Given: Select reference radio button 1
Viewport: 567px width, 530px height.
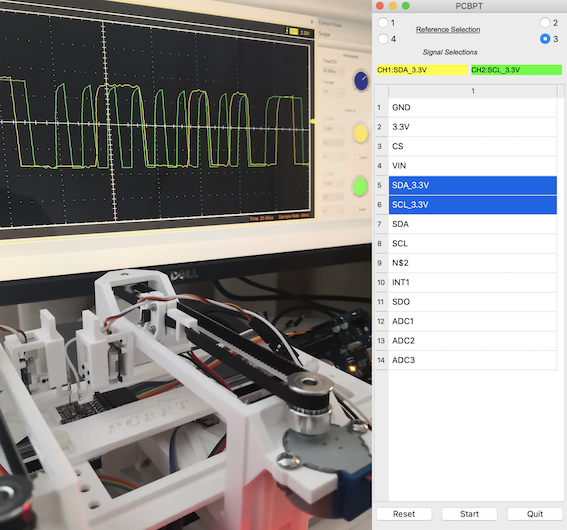Looking at the screenshot, I should click(383, 23).
